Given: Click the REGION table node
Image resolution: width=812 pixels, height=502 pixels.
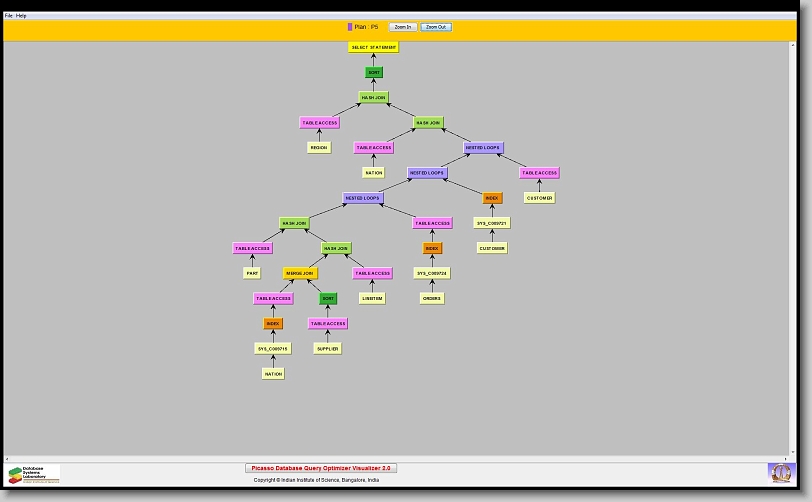Looking at the screenshot, I should pyautogui.click(x=319, y=148).
